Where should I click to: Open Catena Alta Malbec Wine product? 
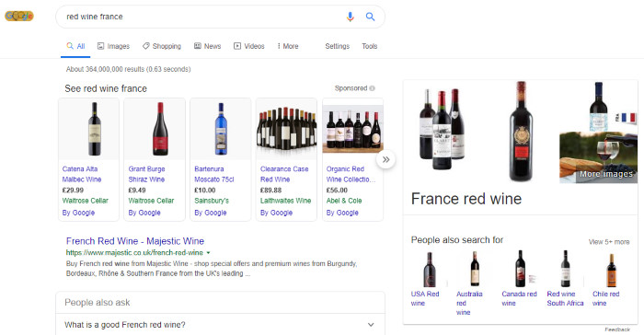pos(82,174)
